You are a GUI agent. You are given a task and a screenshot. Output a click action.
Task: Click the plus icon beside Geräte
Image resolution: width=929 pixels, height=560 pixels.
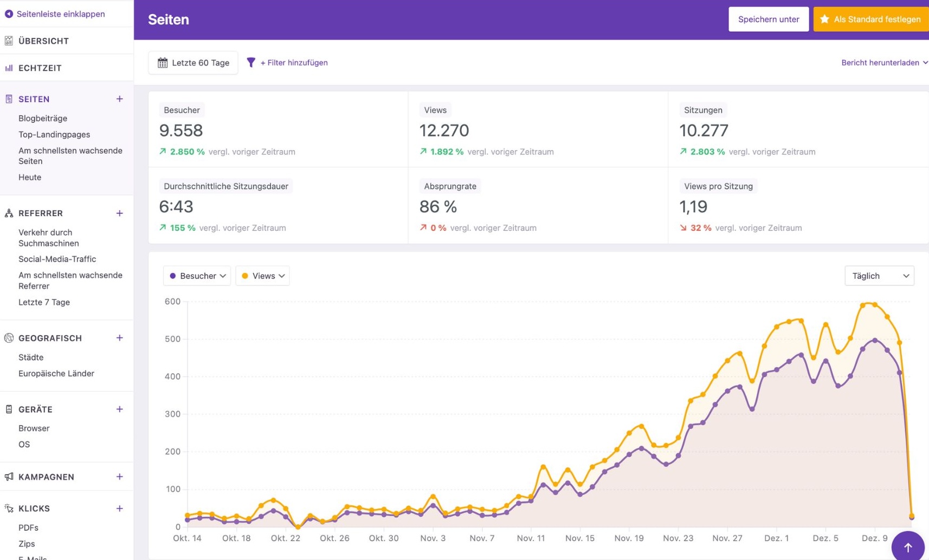[119, 409]
